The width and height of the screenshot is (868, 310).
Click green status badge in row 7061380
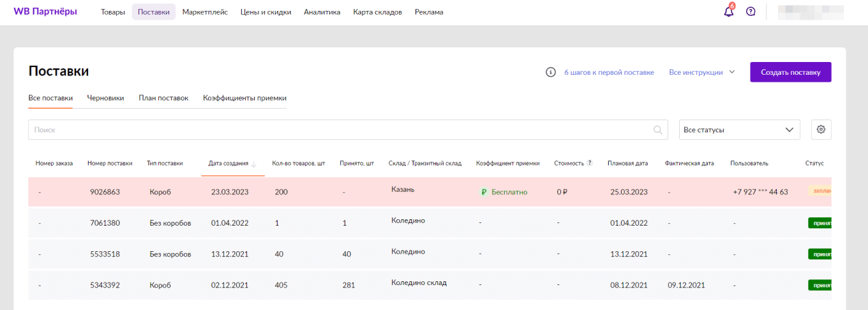(x=820, y=223)
